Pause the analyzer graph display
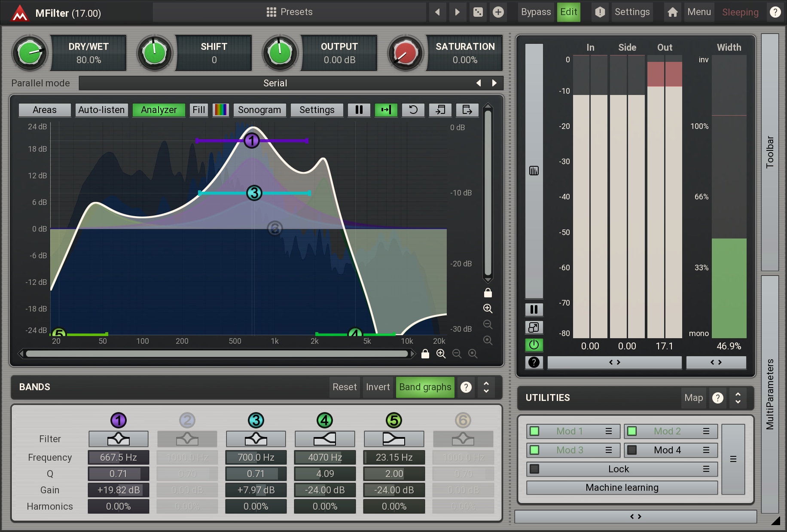 (359, 110)
